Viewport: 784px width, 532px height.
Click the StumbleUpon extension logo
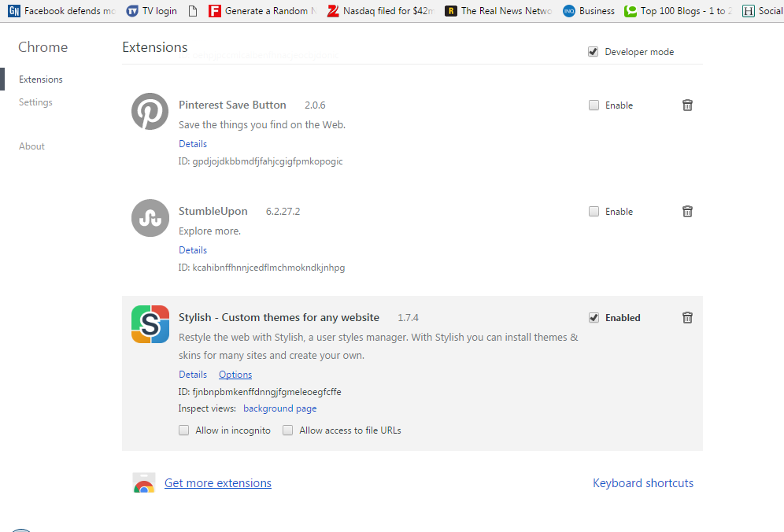[150, 217]
